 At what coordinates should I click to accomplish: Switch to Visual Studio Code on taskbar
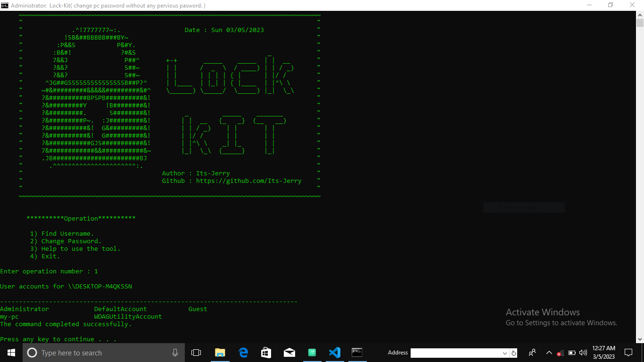(335, 353)
